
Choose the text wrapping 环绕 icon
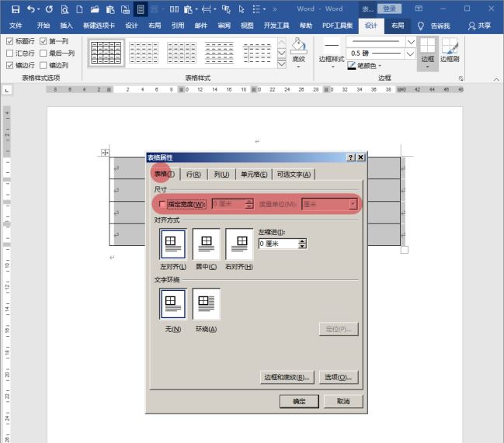207,304
